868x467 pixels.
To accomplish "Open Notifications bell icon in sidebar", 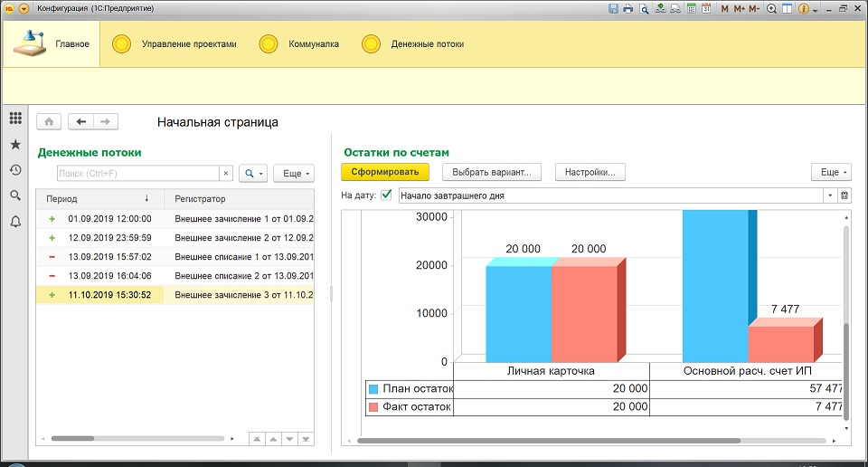I will [x=15, y=222].
